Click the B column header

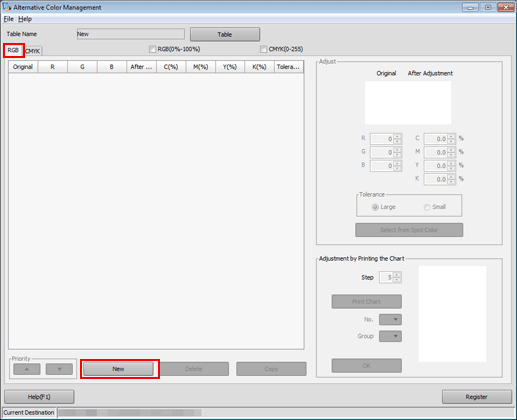pos(112,67)
